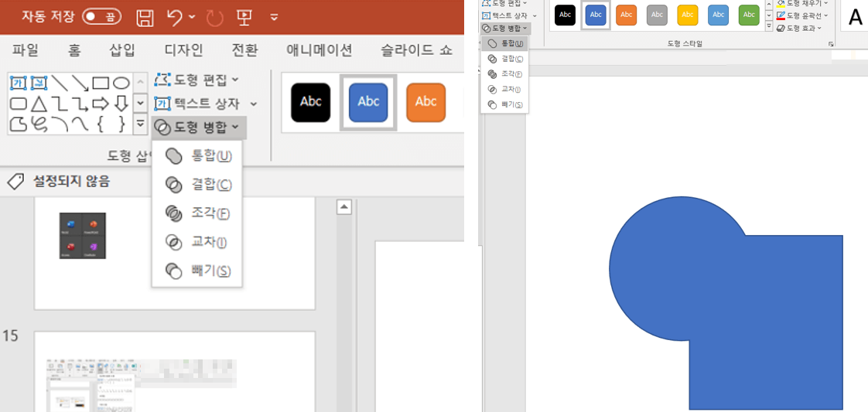Select the straight line shape

(x=60, y=83)
